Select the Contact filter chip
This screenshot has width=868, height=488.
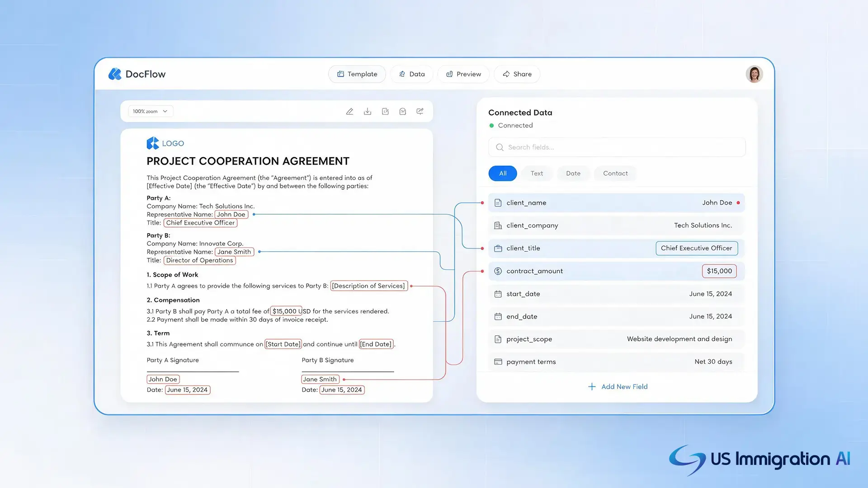click(x=615, y=174)
